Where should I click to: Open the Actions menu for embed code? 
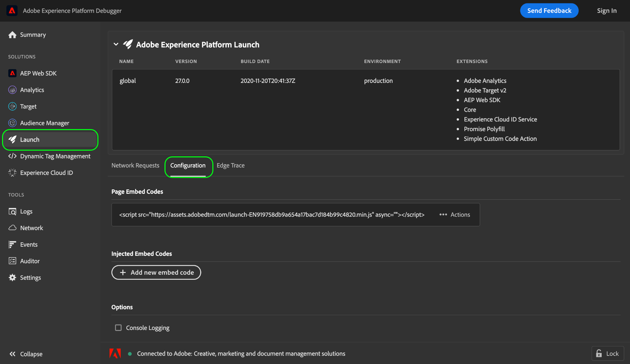pyautogui.click(x=454, y=215)
